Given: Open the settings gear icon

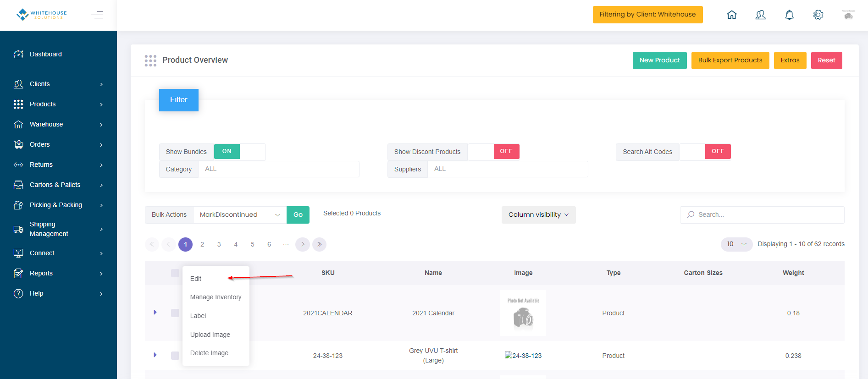Looking at the screenshot, I should [x=818, y=15].
